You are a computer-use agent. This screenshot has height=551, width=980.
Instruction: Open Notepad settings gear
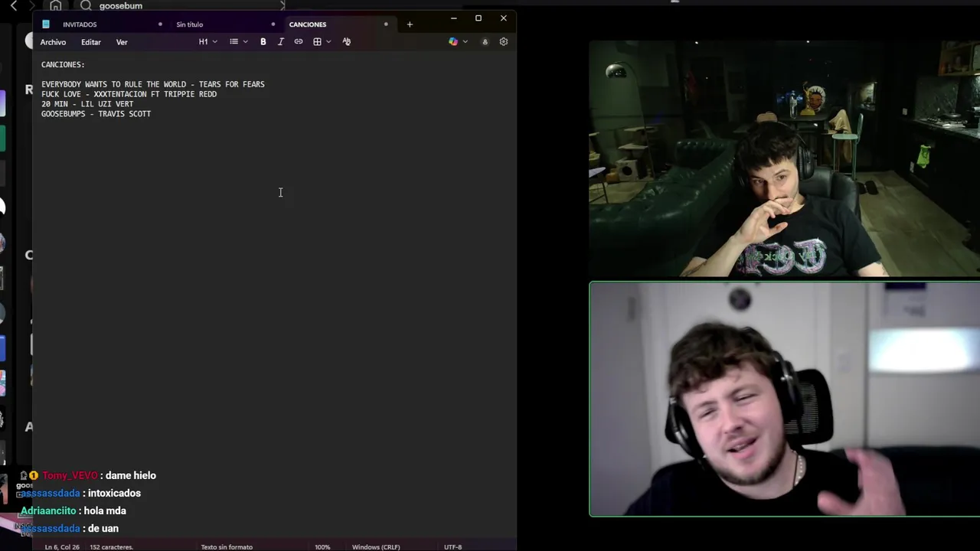coord(504,42)
